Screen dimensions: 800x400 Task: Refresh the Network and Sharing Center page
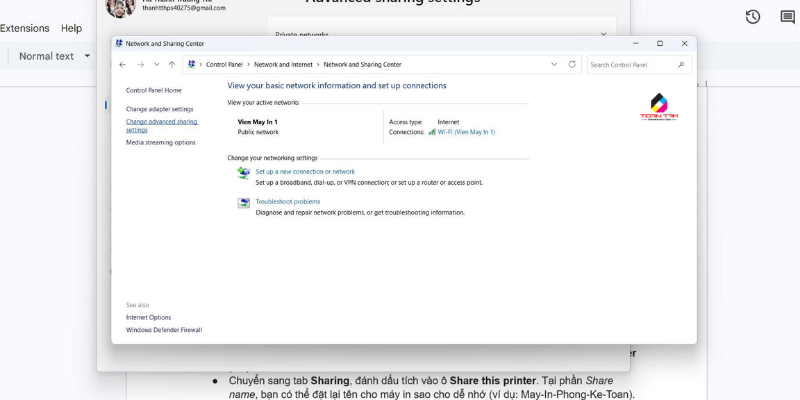tap(572, 64)
